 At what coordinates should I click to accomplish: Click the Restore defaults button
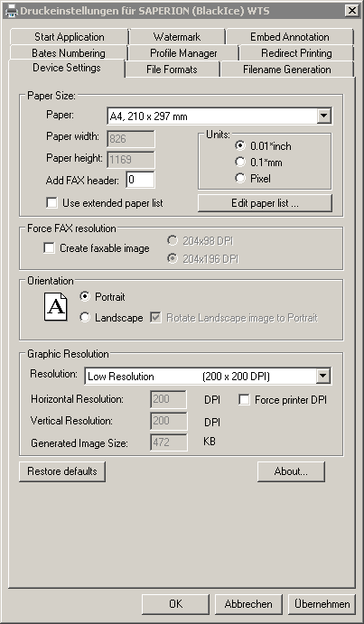click(x=62, y=471)
